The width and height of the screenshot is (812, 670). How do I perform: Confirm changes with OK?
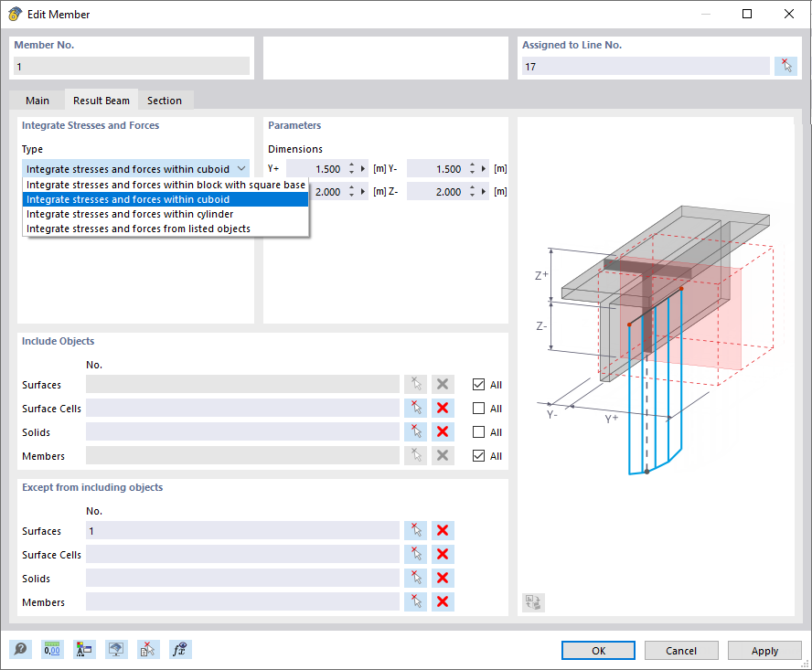click(x=598, y=650)
